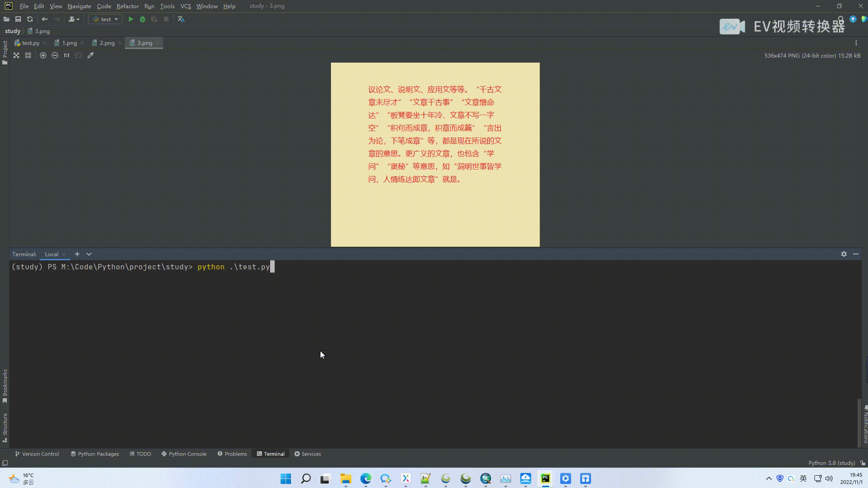Set image to 1:1 actual size
Screen dimensions: 868x488
pos(66,55)
